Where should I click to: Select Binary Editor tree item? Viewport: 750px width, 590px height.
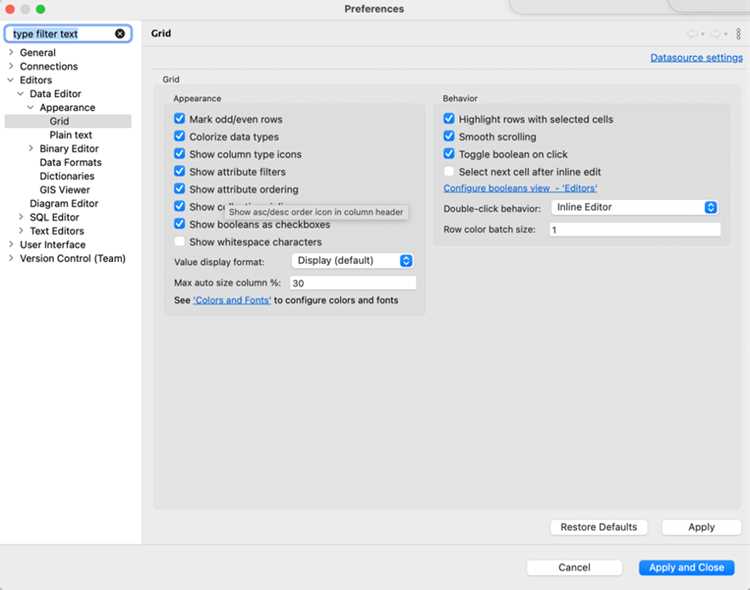pos(69,149)
